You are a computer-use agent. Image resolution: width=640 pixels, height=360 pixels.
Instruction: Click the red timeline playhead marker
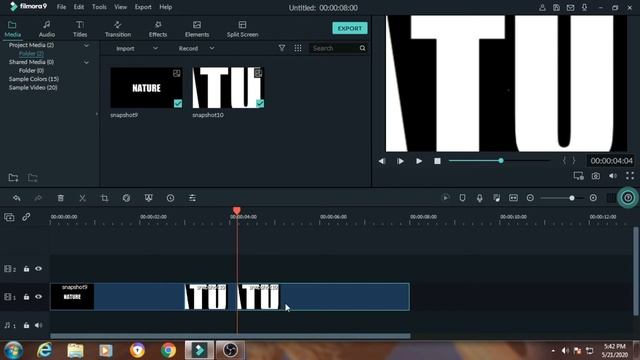(237, 211)
